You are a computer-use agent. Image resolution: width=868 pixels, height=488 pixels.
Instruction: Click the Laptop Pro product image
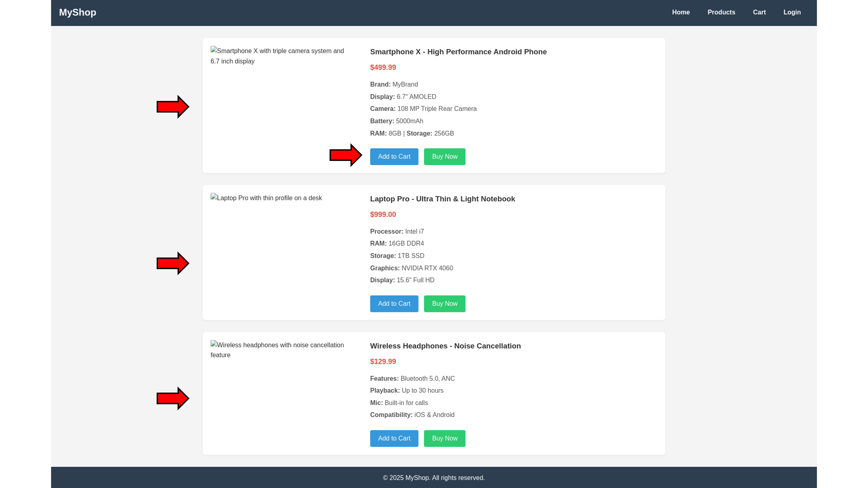266,198
